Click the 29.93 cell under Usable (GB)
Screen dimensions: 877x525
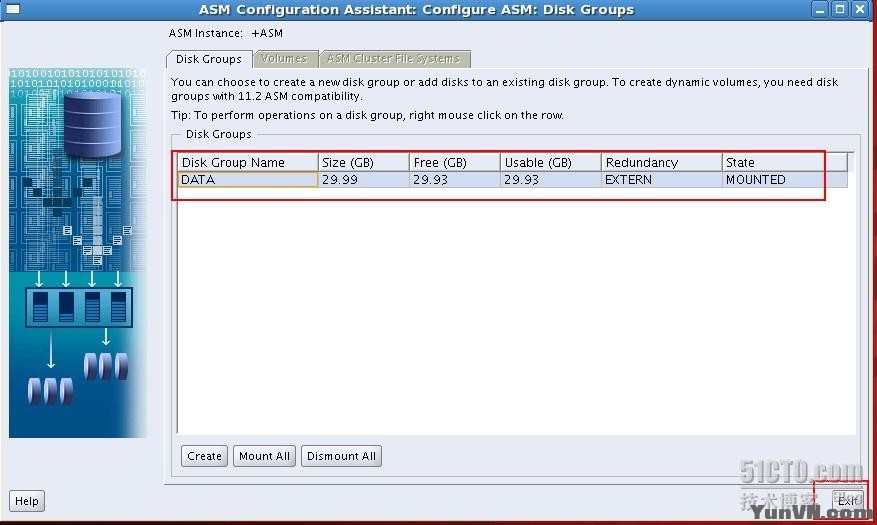coord(550,179)
